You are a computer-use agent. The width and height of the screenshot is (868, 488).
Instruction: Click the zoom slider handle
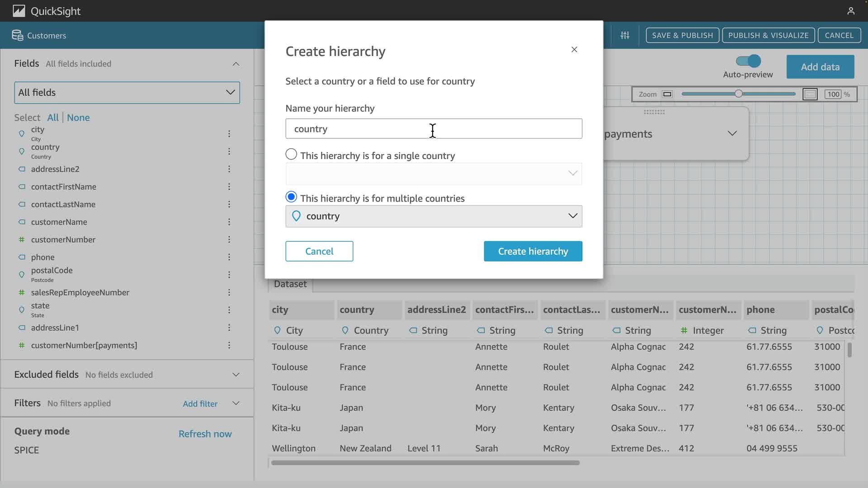pyautogui.click(x=738, y=94)
